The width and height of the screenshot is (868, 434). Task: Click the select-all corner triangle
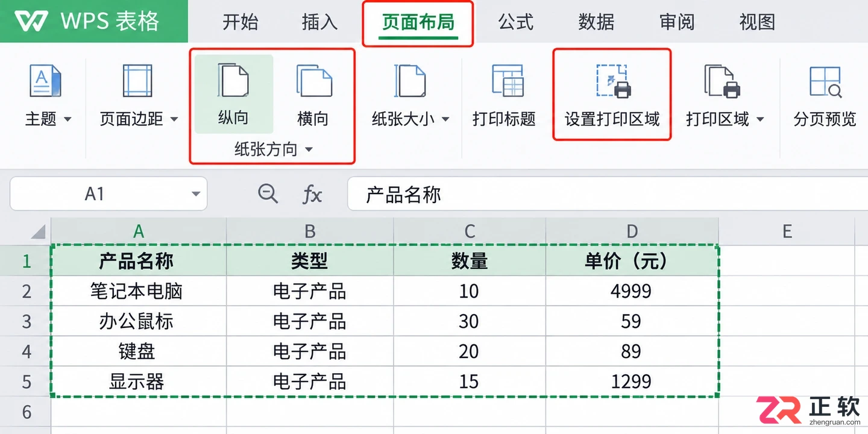click(x=37, y=231)
